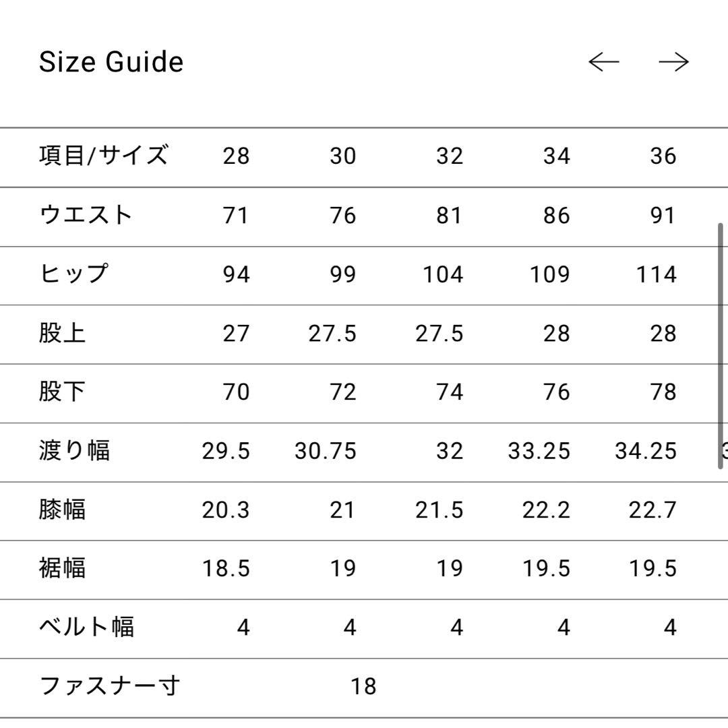The image size is (728, 728).
Task: Click the right arrow navigation icon
Action: [674, 61]
